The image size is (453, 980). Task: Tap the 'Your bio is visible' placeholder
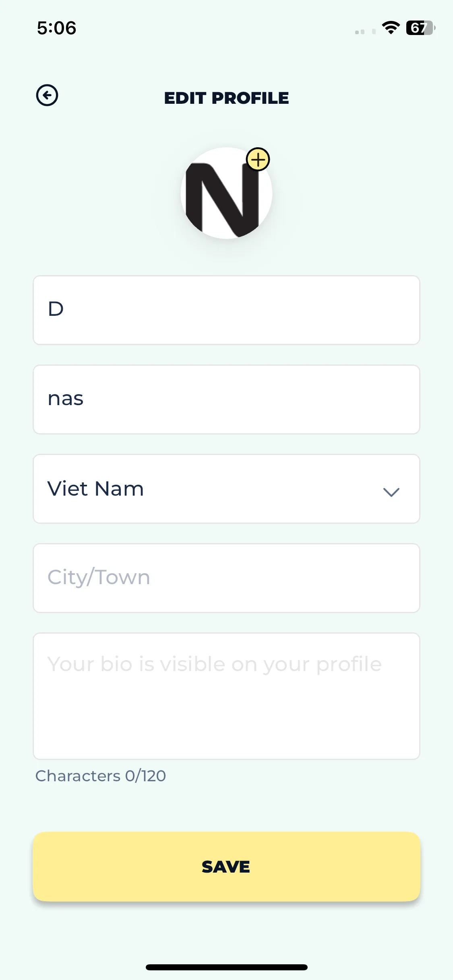[x=215, y=665]
